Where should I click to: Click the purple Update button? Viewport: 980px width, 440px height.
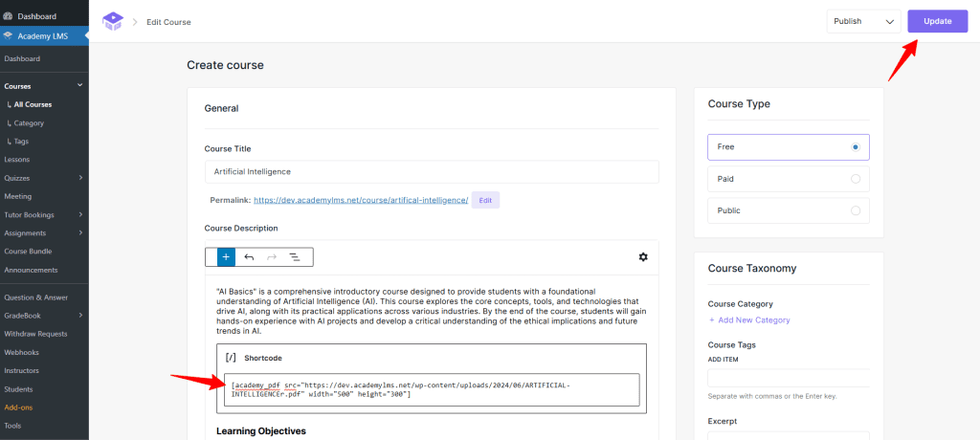pyautogui.click(x=937, y=21)
